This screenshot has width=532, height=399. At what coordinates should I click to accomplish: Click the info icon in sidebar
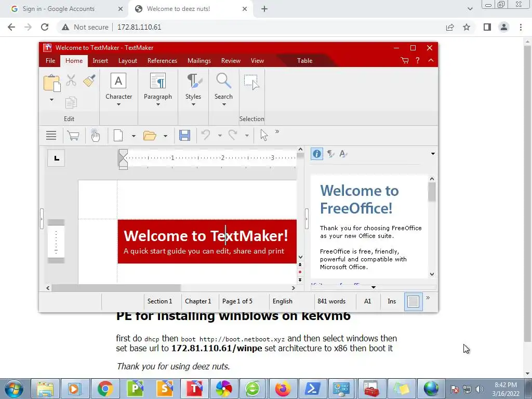(316, 154)
